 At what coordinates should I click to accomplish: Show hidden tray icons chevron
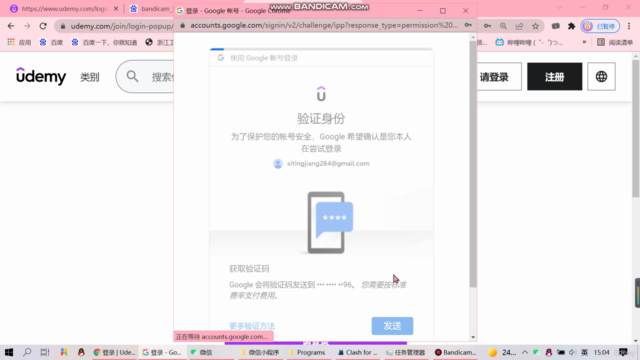point(525,352)
